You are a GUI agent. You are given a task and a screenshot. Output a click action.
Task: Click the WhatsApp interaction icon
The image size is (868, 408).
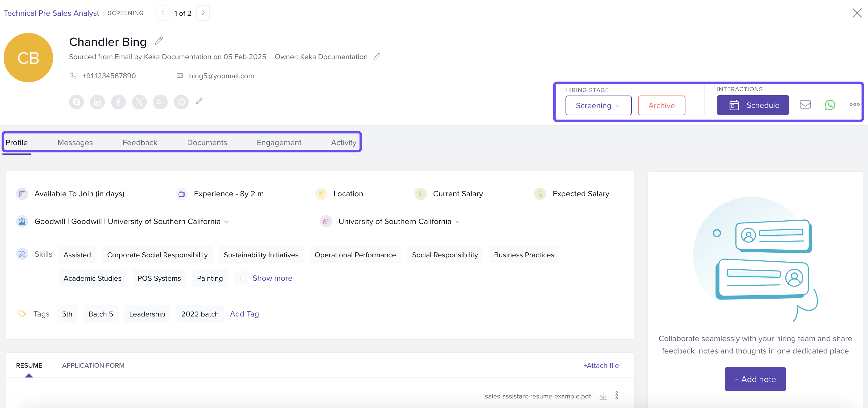click(829, 105)
